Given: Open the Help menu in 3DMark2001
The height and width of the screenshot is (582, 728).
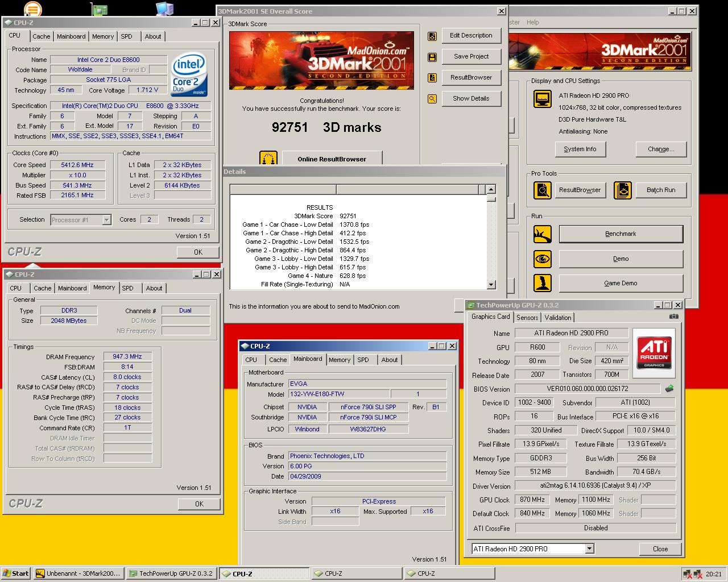Looking at the screenshot, I should click(x=533, y=22).
